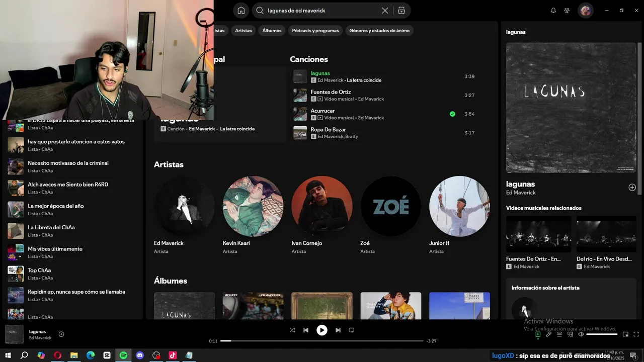The width and height of the screenshot is (644, 362).
Task: Mute audio with speaker icon
Action: [x=581, y=334]
